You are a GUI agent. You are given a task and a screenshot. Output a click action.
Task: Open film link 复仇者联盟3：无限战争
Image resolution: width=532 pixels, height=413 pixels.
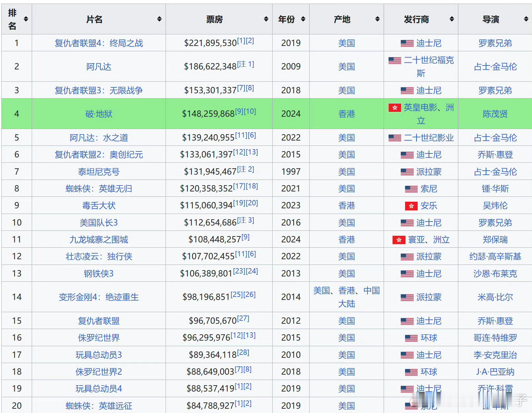(99, 90)
